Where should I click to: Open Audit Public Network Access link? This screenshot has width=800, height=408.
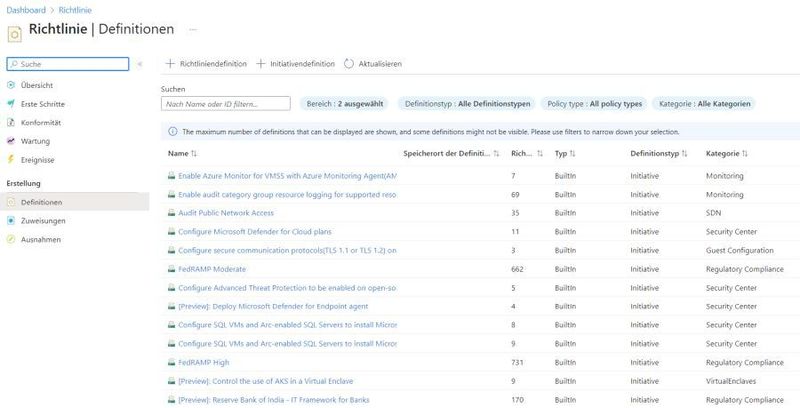click(x=226, y=213)
